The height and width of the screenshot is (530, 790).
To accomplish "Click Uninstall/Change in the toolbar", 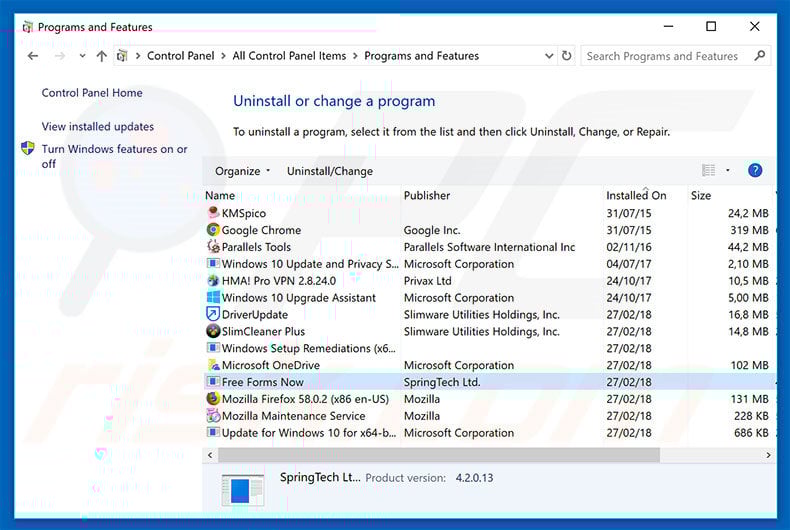I will point(330,171).
